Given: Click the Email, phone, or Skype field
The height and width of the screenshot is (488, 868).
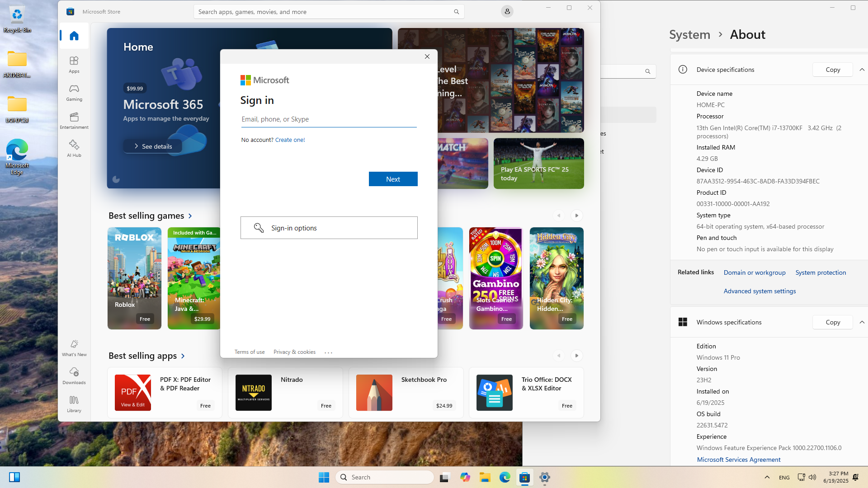Looking at the screenshot, I should click(329, 119).
